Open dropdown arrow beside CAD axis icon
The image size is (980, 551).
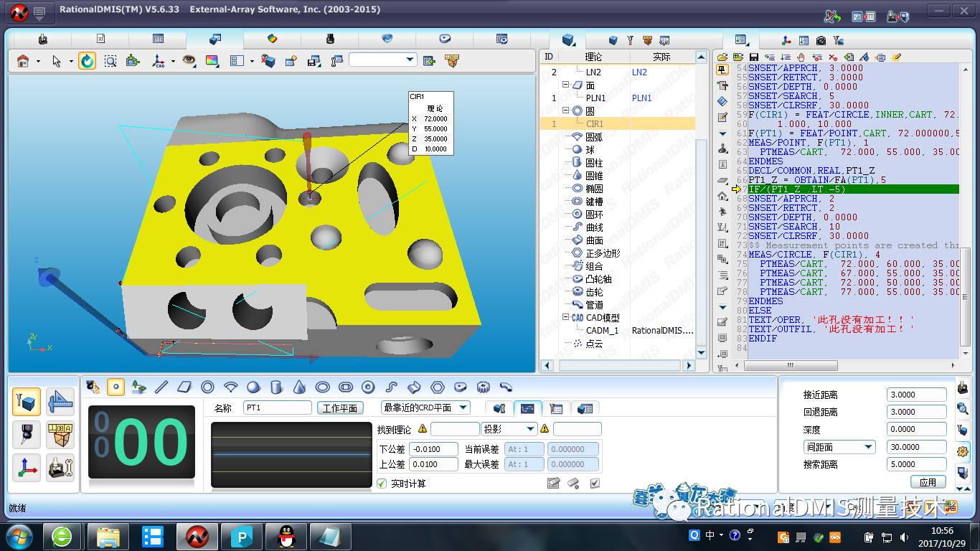point(173,62)
